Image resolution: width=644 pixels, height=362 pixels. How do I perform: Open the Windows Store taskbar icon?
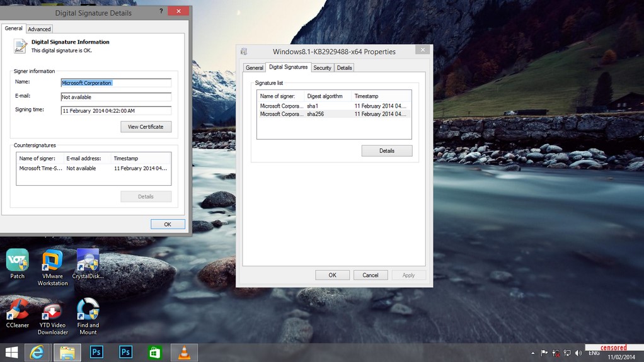coord(155,353)
